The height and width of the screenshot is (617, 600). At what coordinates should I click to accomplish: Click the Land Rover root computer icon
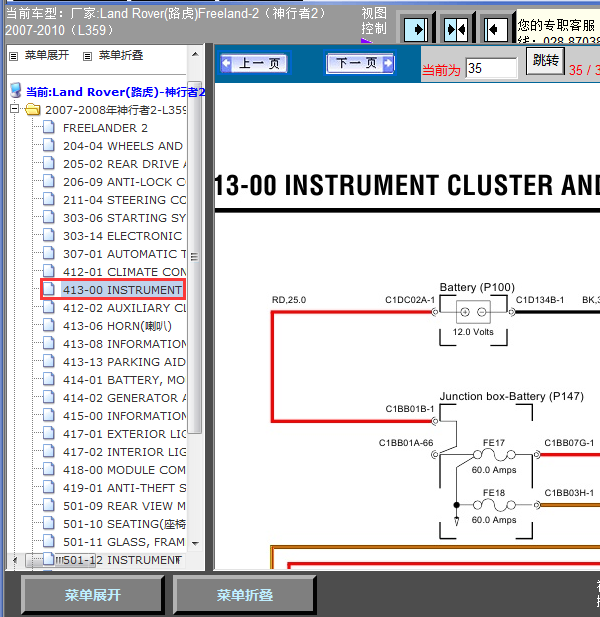[x=16, y=91]
